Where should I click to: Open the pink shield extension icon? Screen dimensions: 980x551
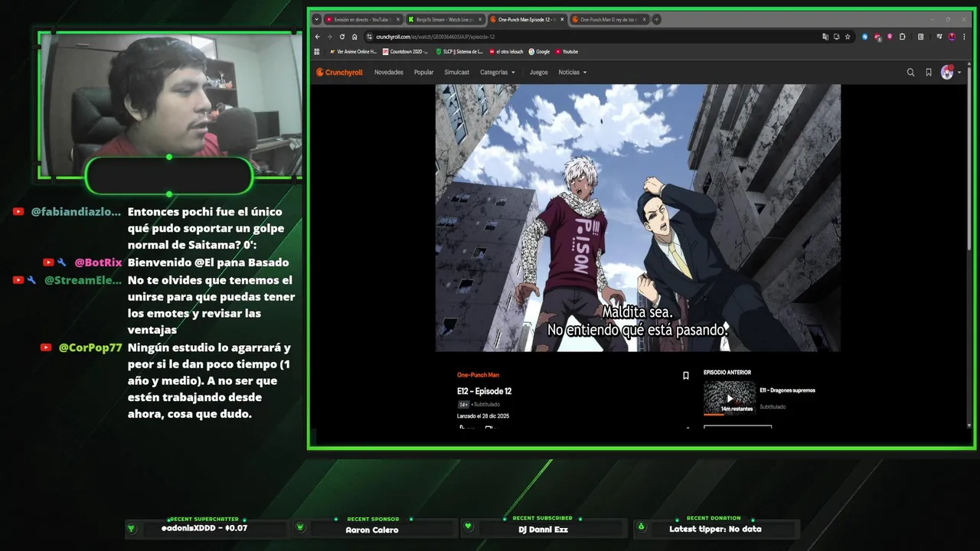point(890,37)
